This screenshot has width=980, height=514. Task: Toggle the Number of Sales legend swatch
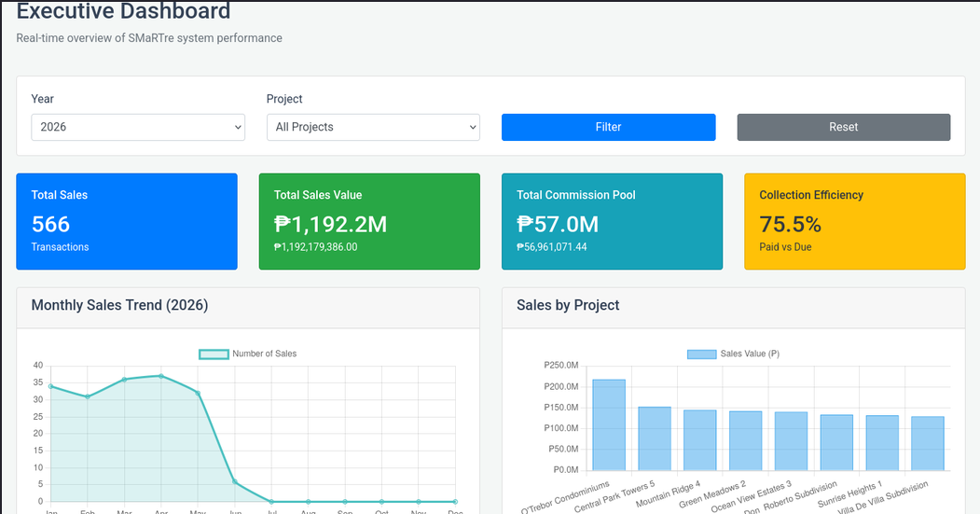[x=214, y=354]
